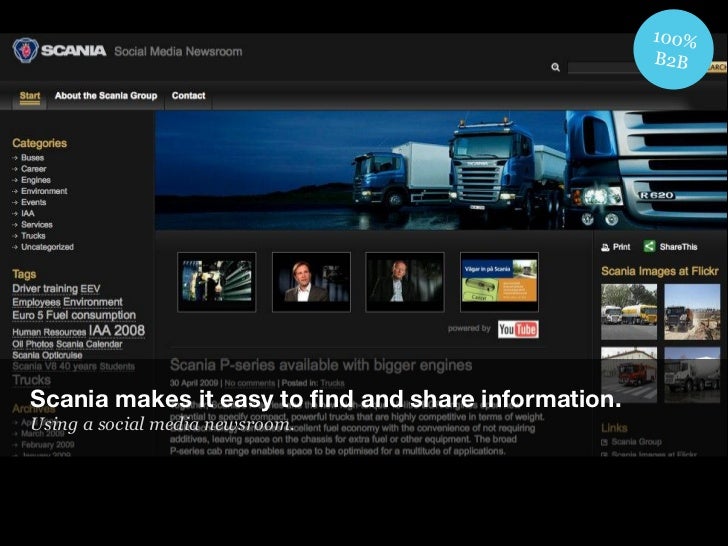Open the Uncategorized category link
The image size is (728, 546).
coord(47,247)
